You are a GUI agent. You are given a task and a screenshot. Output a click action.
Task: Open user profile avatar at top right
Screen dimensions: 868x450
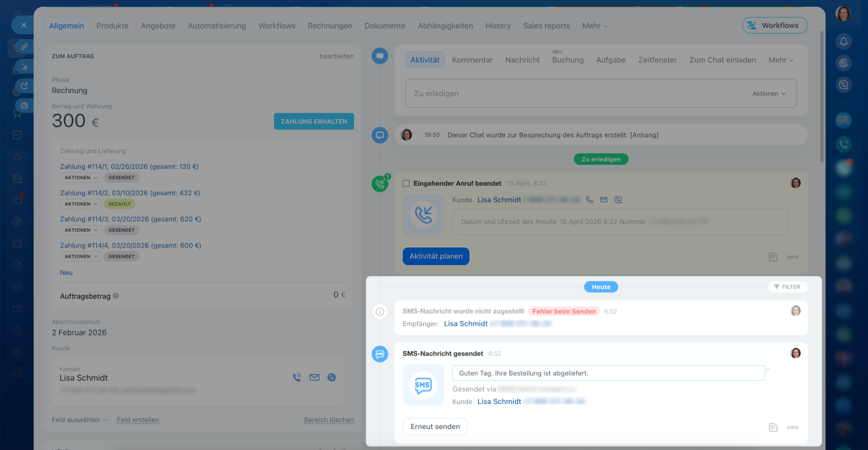coord(843,14)
